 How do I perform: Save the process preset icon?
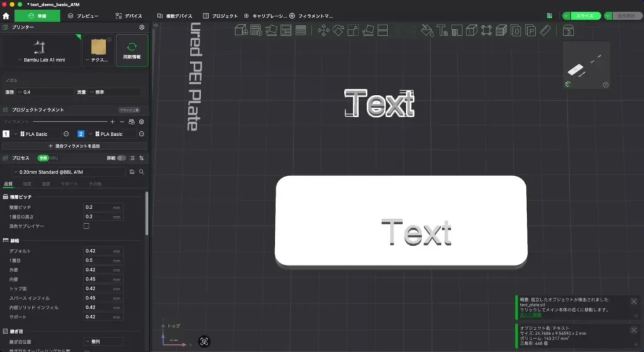132,172
